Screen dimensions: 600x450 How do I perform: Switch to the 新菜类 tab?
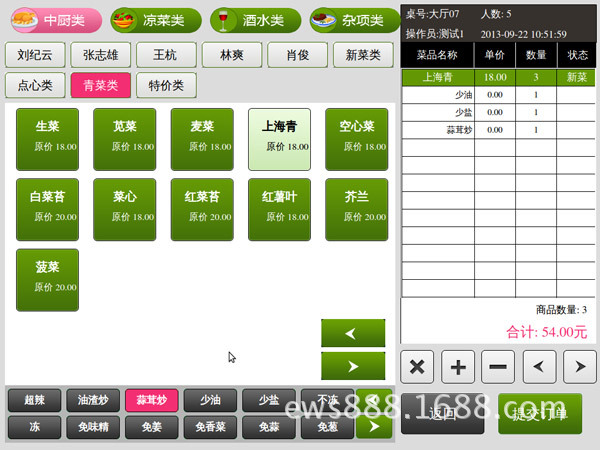coord(363,55)
